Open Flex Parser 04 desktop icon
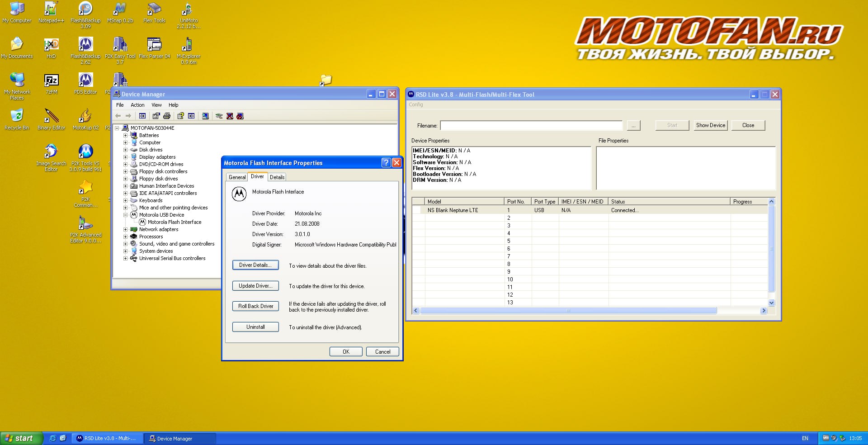 (x=154, y=48)
